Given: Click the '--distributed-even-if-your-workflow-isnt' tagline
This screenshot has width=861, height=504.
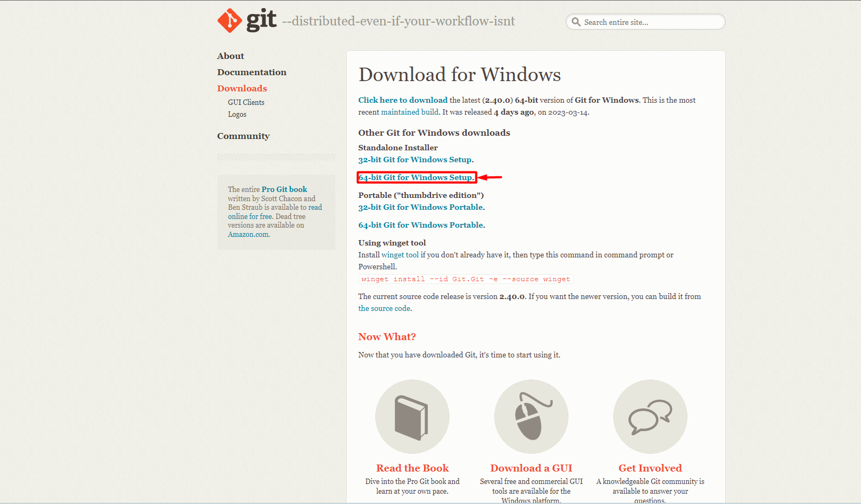Looking at the screenshot, I should click(399, 21).
